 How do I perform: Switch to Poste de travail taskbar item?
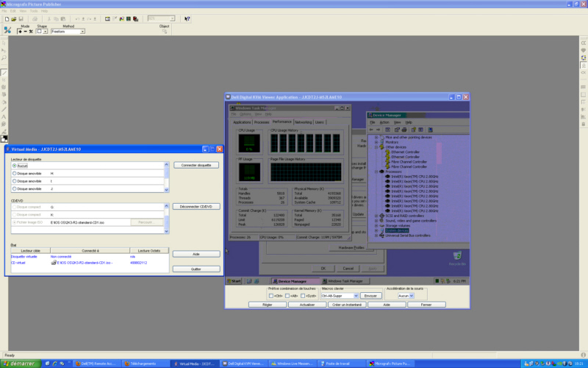tap(341, 364)
